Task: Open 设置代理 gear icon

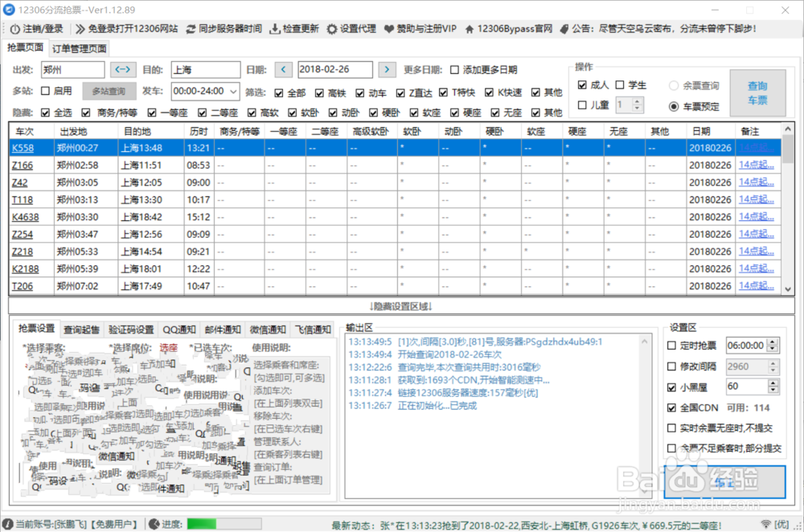Action: pyautogui.click(x=332, y=29)
